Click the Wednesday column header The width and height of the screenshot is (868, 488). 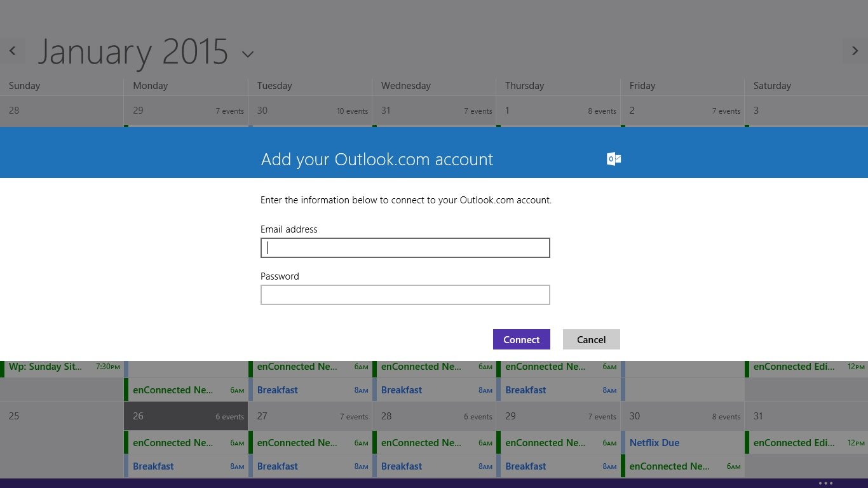click(406, 86)
